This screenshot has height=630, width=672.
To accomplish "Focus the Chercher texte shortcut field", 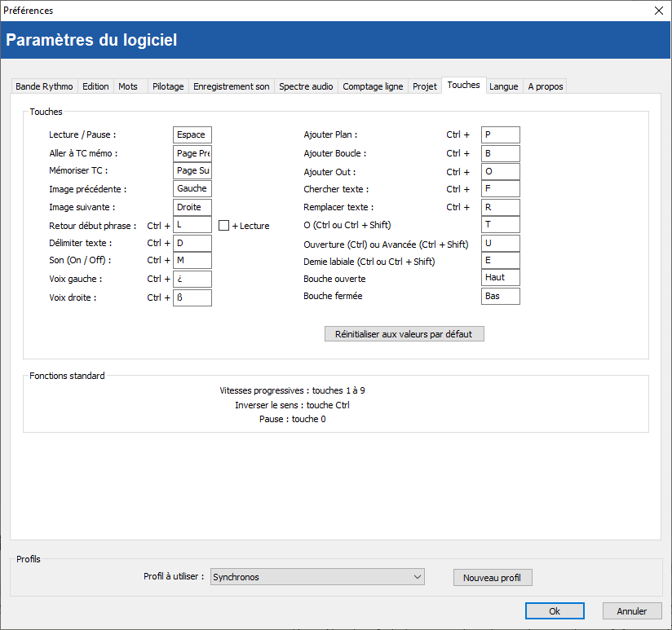I will click(500, 190).
